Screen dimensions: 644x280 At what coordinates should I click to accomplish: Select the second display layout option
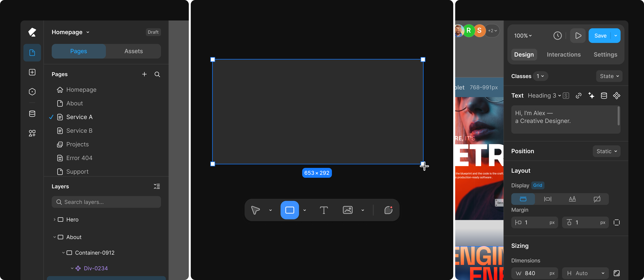pos(548,199)
